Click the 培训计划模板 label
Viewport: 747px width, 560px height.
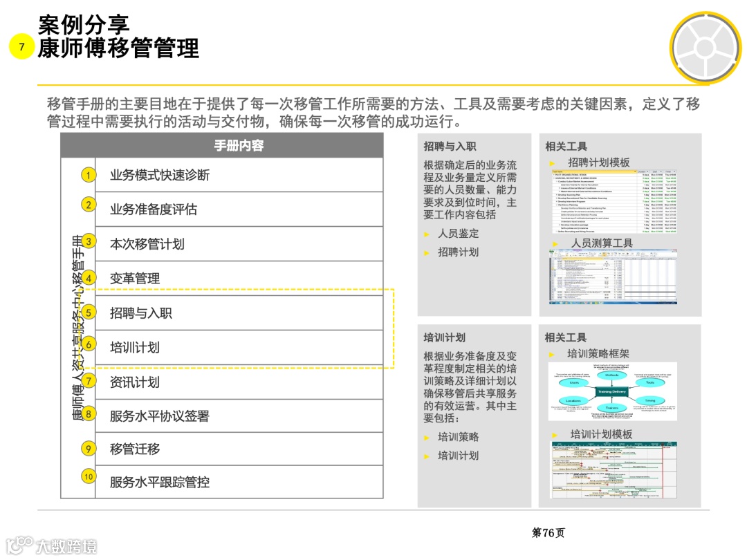602,434
